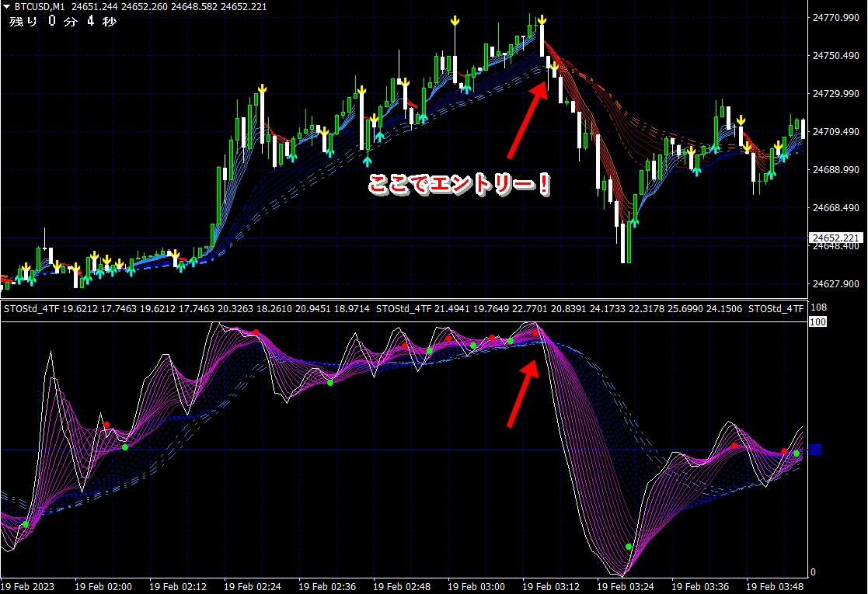The width and height of the screenshot is (868, 594).
Task: Open the BTCUSD,M1 chart title dropdown triangle
Action: (x=6, y=7)
